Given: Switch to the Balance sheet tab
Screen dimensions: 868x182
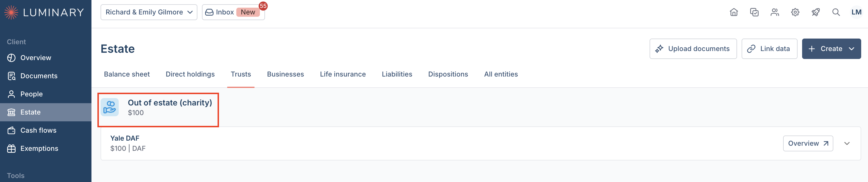Looking at the screenshot, I should click(127, 74).
